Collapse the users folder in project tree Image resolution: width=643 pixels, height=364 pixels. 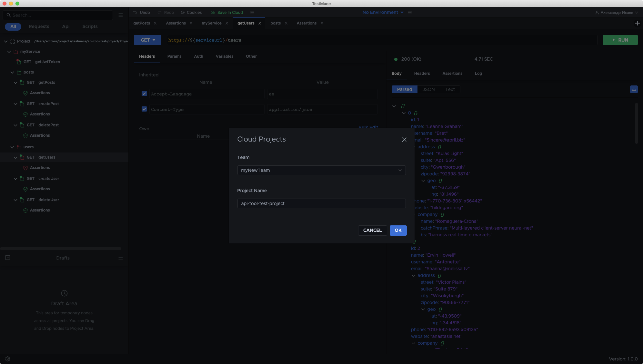coord(12,147)
